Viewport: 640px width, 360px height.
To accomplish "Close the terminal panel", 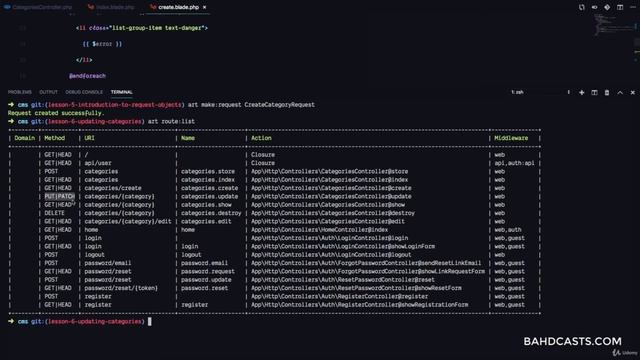I will 633,93.
